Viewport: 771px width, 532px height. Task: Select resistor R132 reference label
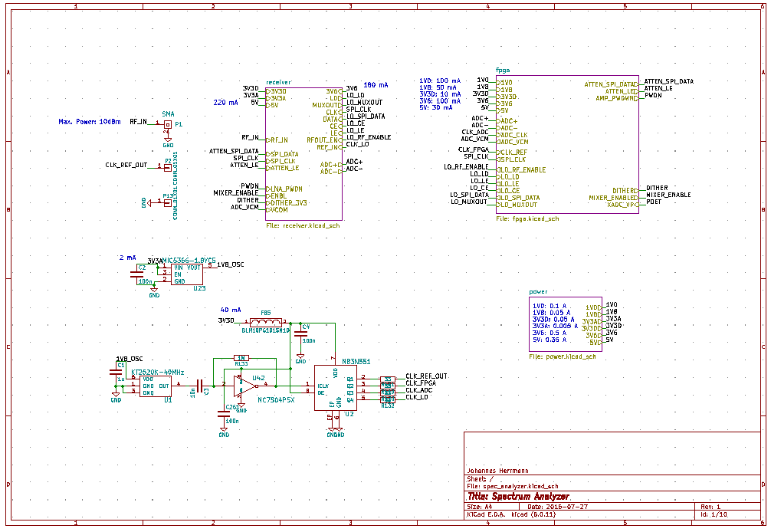(x=388, y=406)
